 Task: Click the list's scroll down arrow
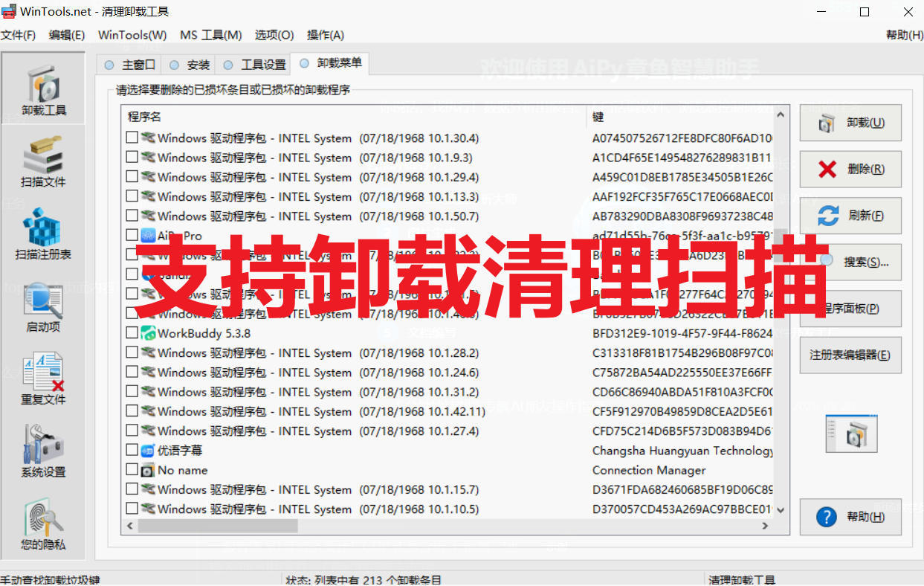tap(780, 510)
